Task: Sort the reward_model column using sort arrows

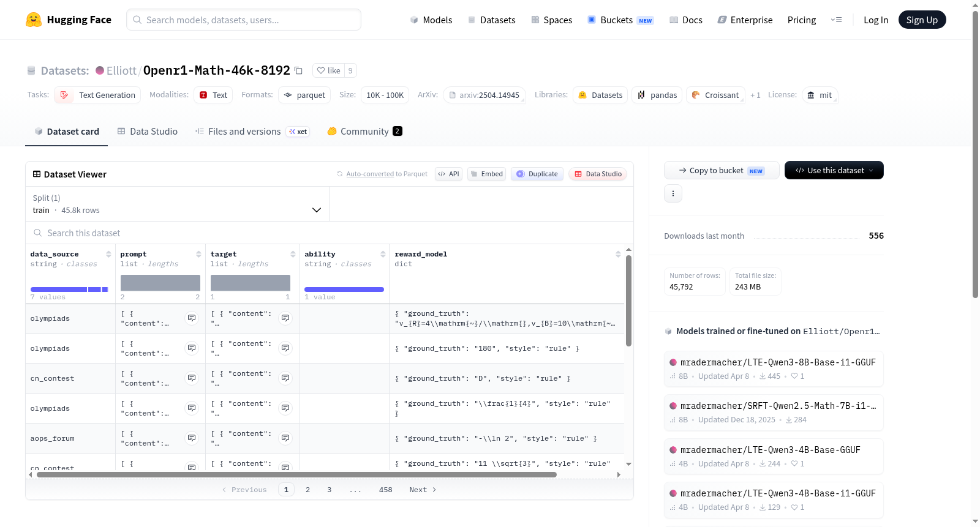Action: pos(618,254)
